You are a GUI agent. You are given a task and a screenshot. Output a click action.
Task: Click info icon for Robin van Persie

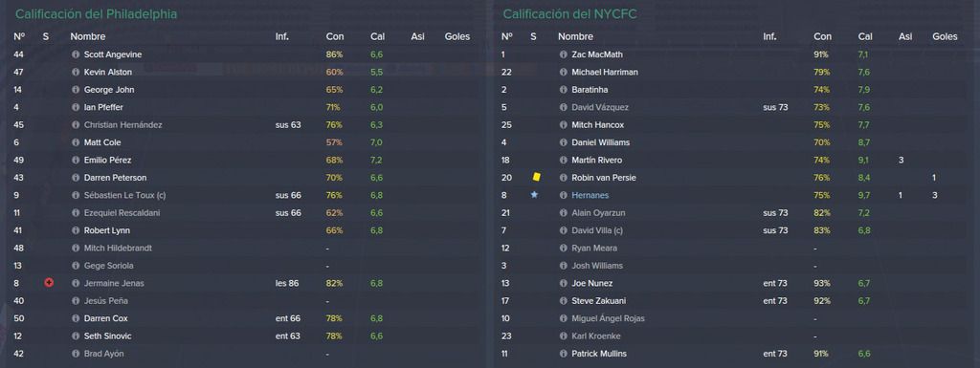pos(563,178)
